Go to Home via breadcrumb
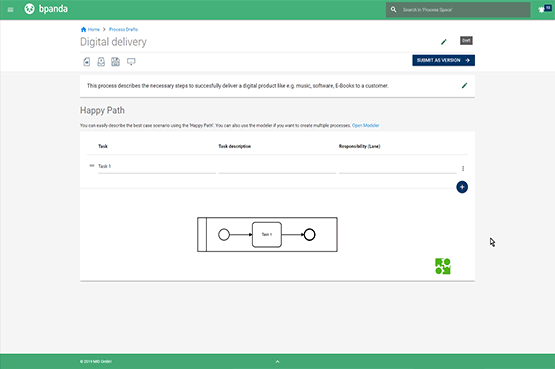This screenshot has height=369, width=555. (x=90, y=29)
